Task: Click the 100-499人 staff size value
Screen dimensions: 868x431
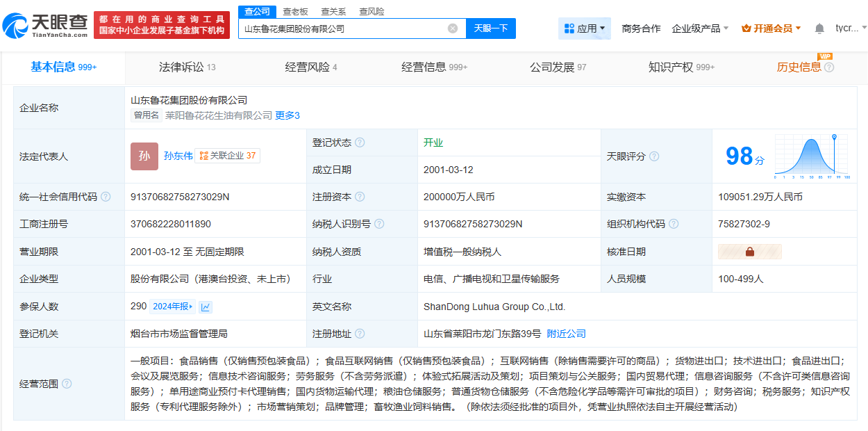Action: (740, 279)
